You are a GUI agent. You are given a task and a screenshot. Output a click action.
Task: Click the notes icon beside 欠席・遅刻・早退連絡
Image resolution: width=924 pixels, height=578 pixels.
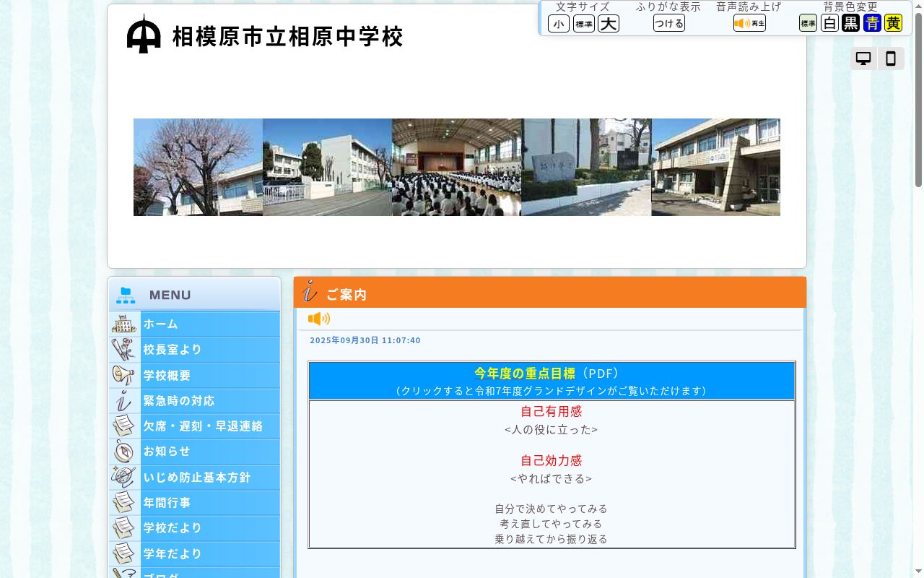(124, 426)
